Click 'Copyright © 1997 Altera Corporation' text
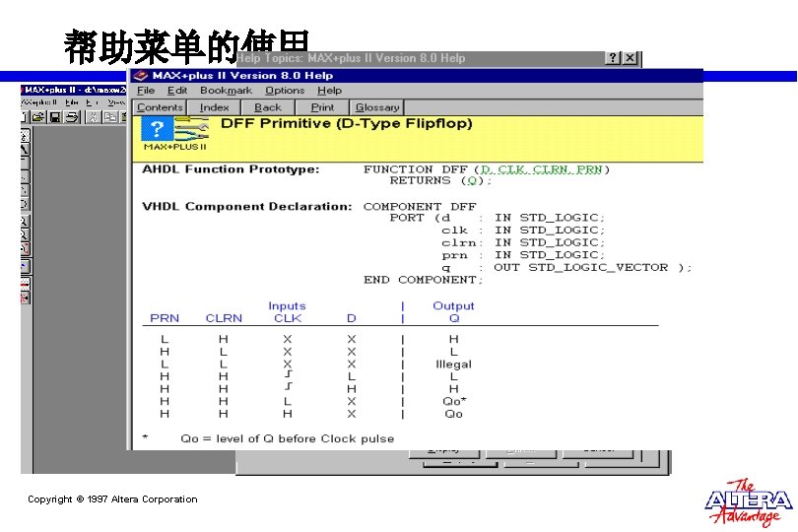The image size is (798, 532). [112, 499]
